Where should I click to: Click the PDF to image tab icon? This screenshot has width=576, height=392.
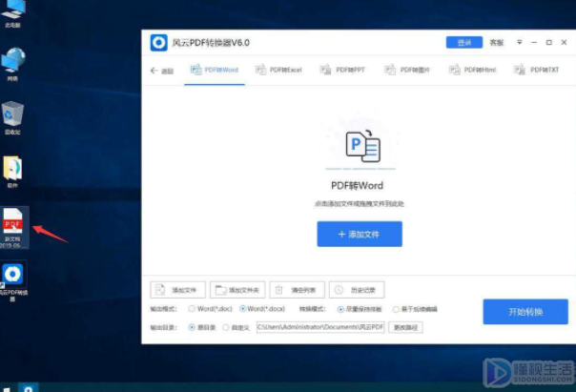[389, 70]
